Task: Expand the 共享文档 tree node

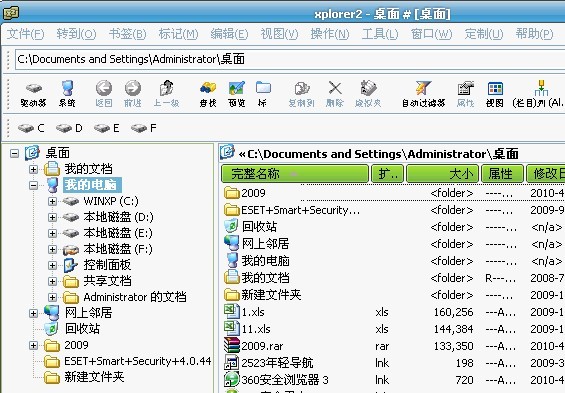Action: pos(53,281)
